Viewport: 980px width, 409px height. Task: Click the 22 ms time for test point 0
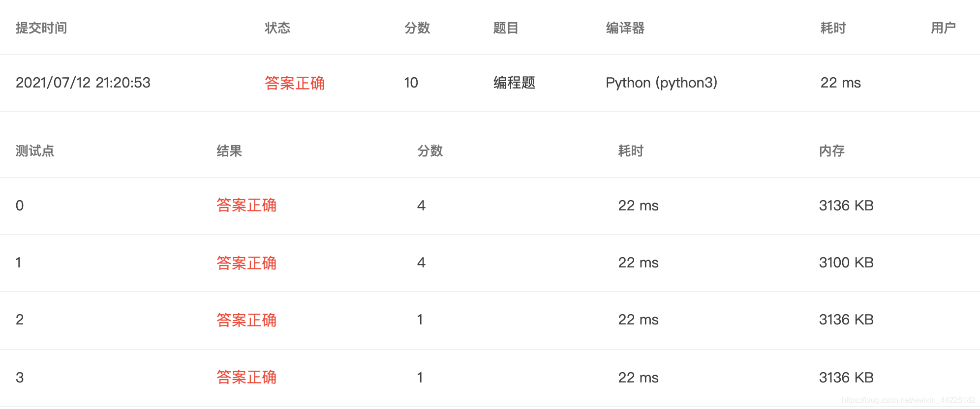point(638,205)
